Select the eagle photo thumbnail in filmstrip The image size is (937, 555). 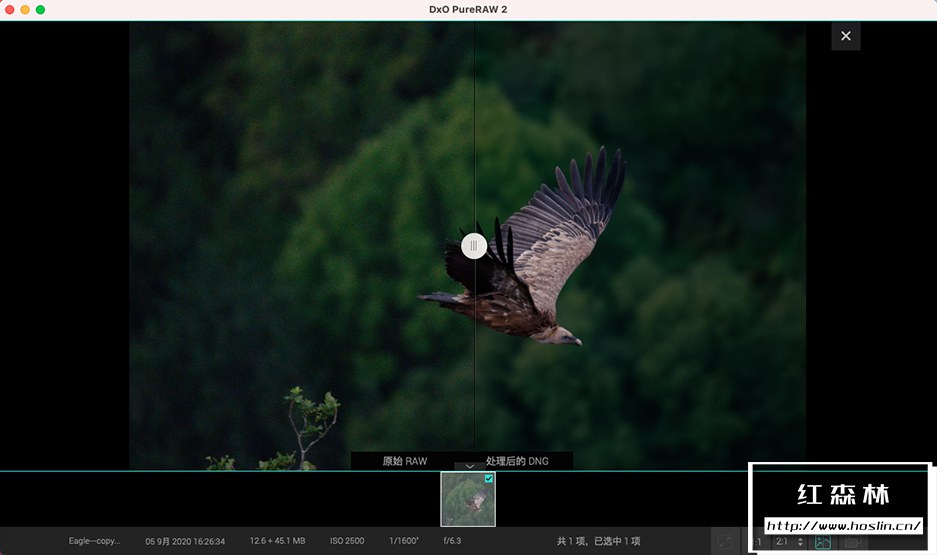468,499
